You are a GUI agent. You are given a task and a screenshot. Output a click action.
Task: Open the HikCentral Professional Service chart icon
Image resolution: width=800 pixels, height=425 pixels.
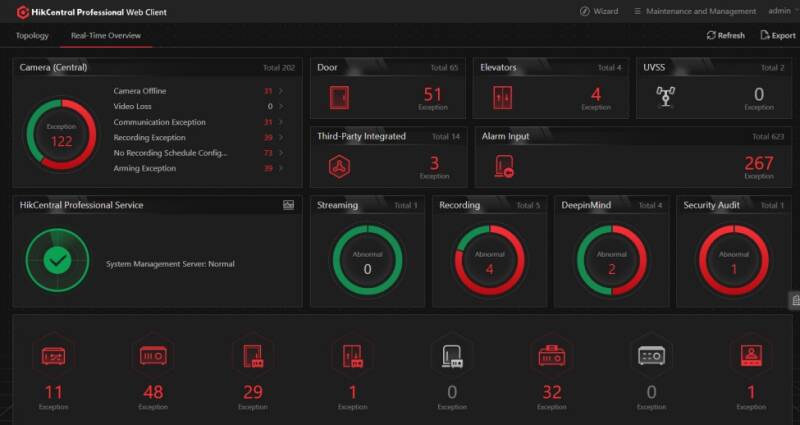[x=289, y=205]
